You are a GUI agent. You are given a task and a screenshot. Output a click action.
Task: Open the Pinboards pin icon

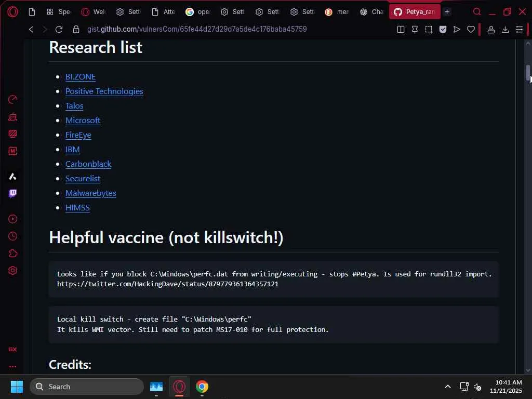[x=415, y=30]
